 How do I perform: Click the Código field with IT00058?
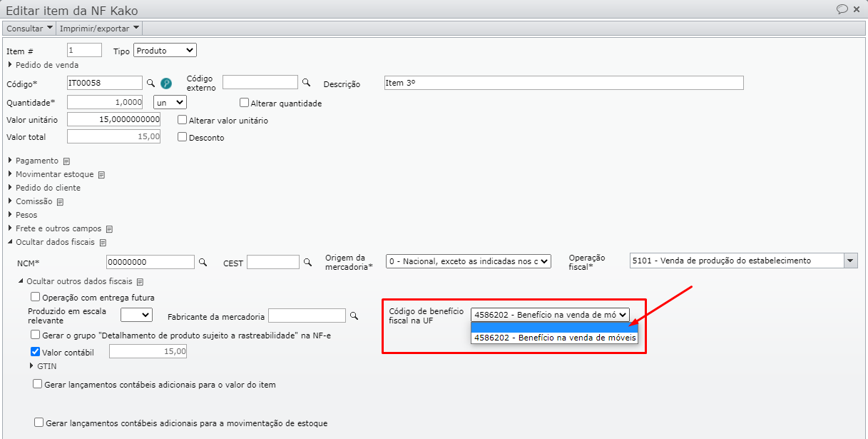pyautogui.click(x=105, y=83)
